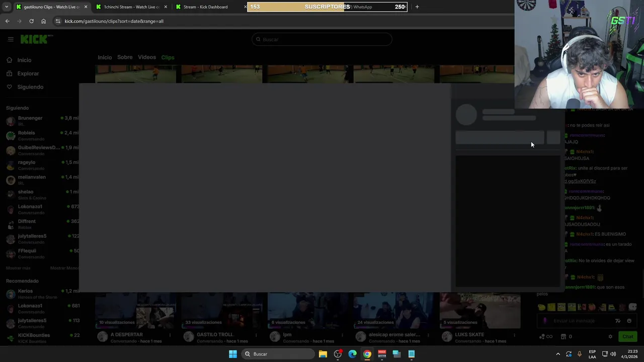Open Inicio in the left sidebar

(24, 60)
